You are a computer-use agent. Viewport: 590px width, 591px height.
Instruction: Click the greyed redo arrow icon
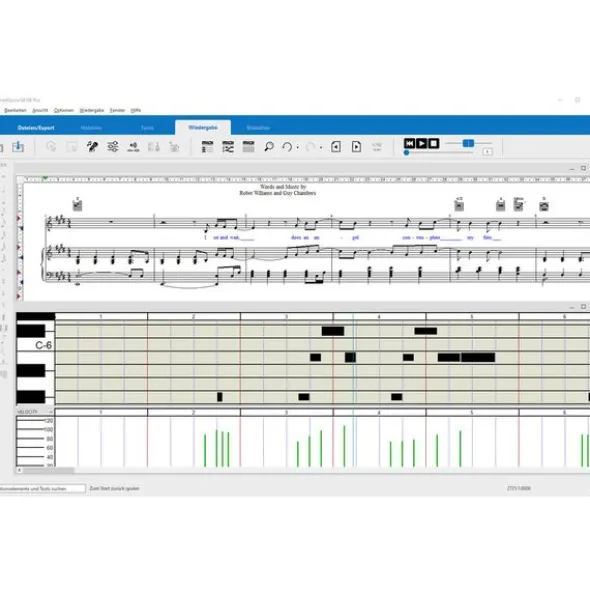point(311,147)
